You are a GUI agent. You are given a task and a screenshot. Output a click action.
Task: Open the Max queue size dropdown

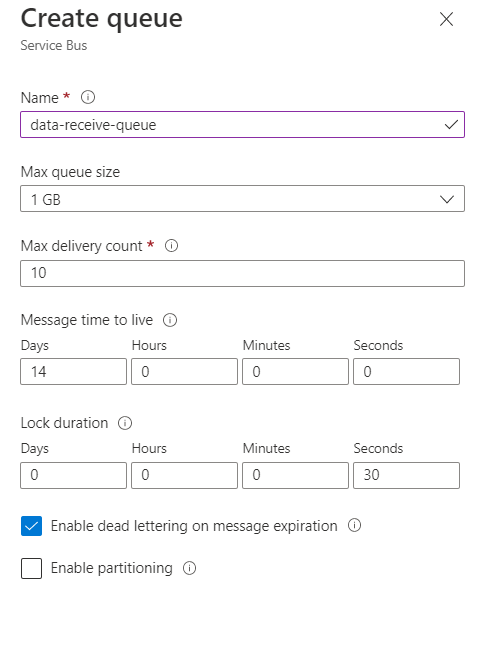pyautogui.click(x=243, y=199)
